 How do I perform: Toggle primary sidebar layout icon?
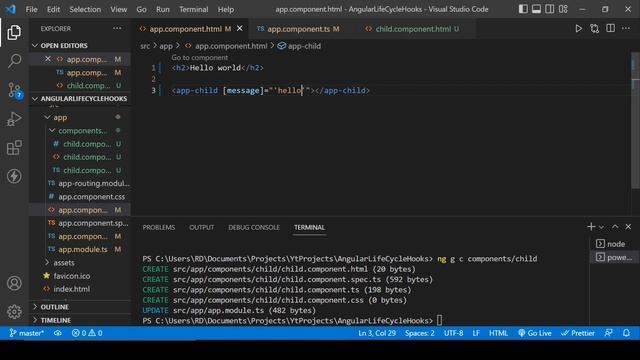(523, 9)
